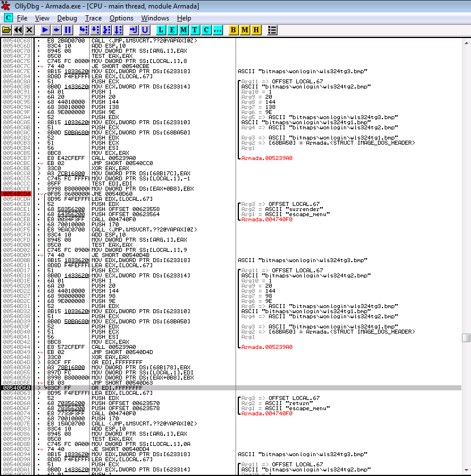Click MOV DWORD PTR DS:[68B178],EAX line
Image resolution: width=471 pixels, height=476 pixels.
pos(141,367)
